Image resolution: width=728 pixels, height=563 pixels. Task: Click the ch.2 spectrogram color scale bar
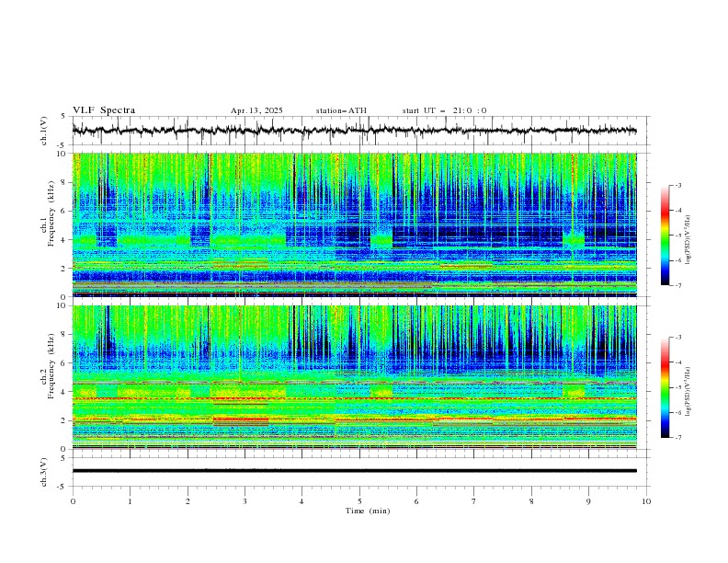[x=665, y=387]
